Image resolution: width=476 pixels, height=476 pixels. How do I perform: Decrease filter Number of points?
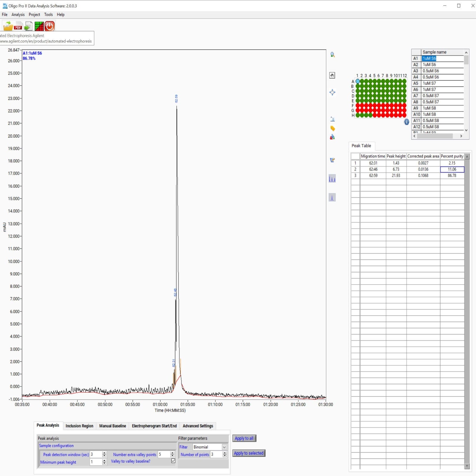[x=225, y=456]
